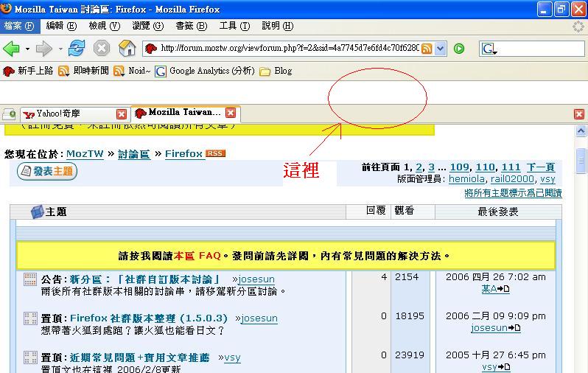The image size is (588, 373).
Task: Close the Yahoo!奇摩 tab
Action: 122,114
